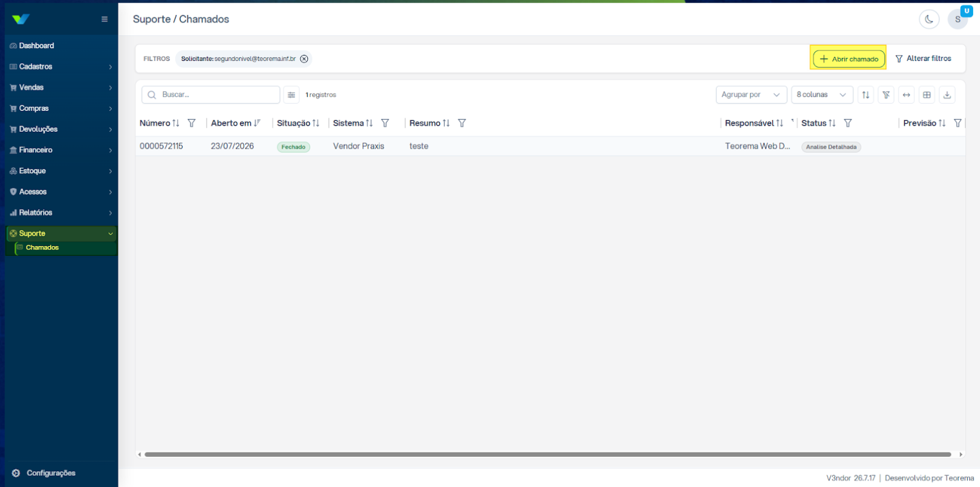Filter the Número column
Viewport: 980px width, 487px height.
click(192, 123)
